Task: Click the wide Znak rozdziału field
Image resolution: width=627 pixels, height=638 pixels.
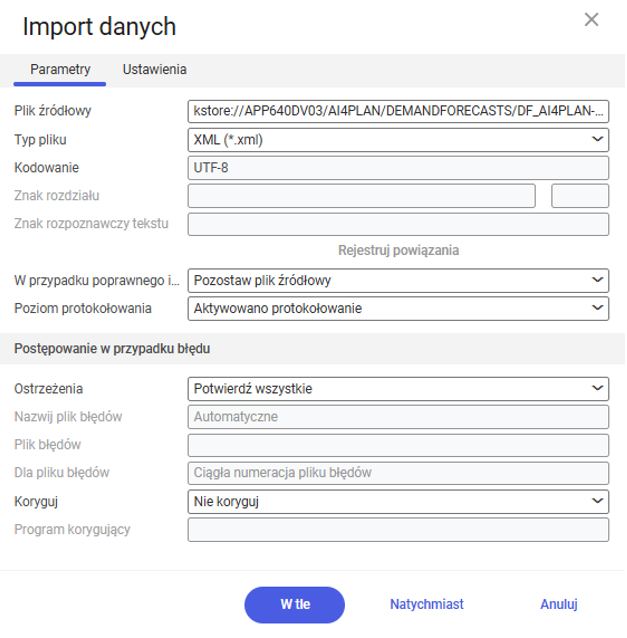Action: tap(361, 196)
